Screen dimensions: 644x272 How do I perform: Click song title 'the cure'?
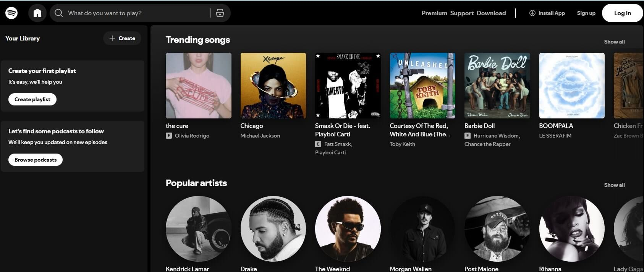177,126
